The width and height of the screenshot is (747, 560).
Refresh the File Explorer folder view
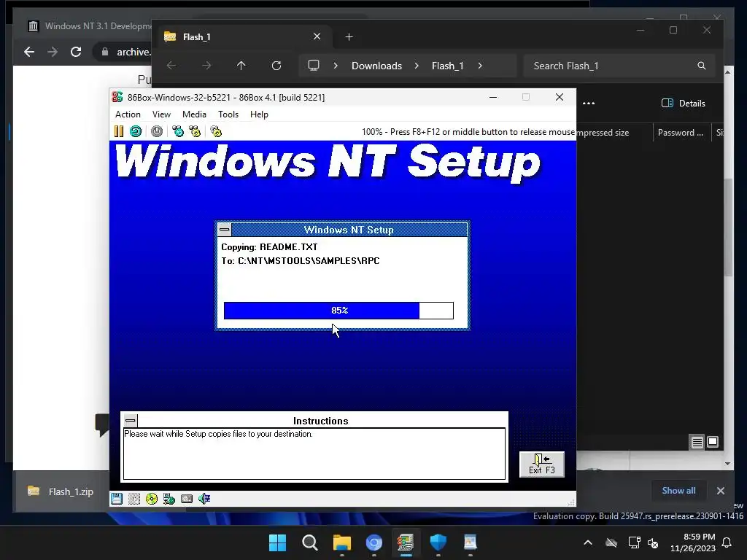276,66
